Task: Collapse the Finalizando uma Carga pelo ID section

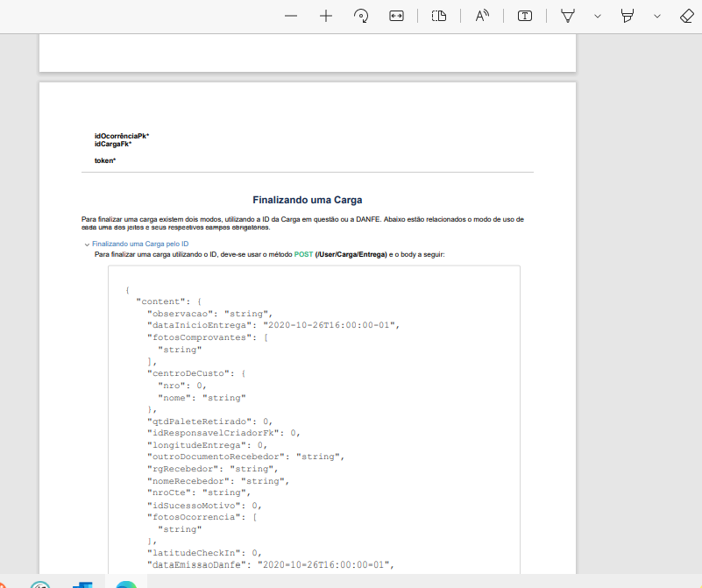Action: 87,244
